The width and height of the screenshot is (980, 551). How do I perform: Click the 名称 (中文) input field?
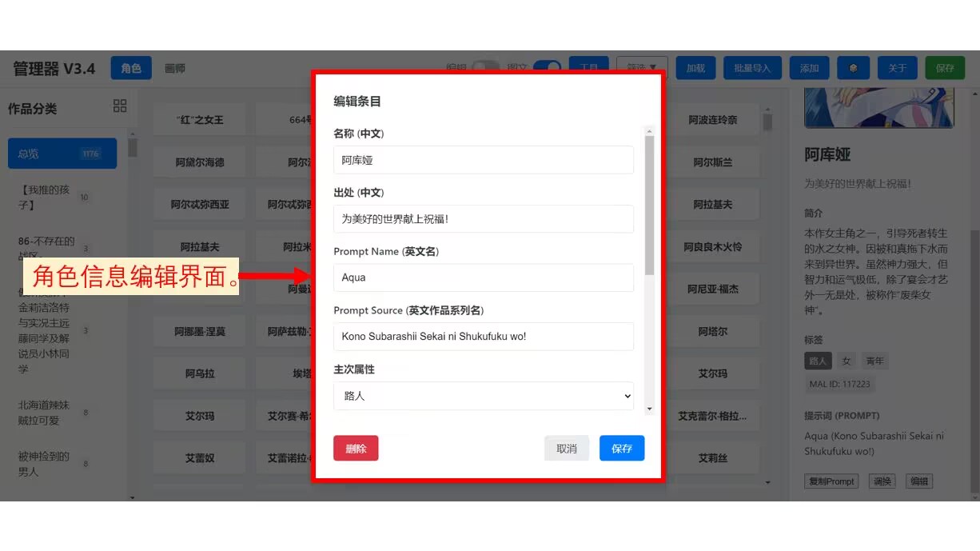pyautogui.click(x=484, y=160)
